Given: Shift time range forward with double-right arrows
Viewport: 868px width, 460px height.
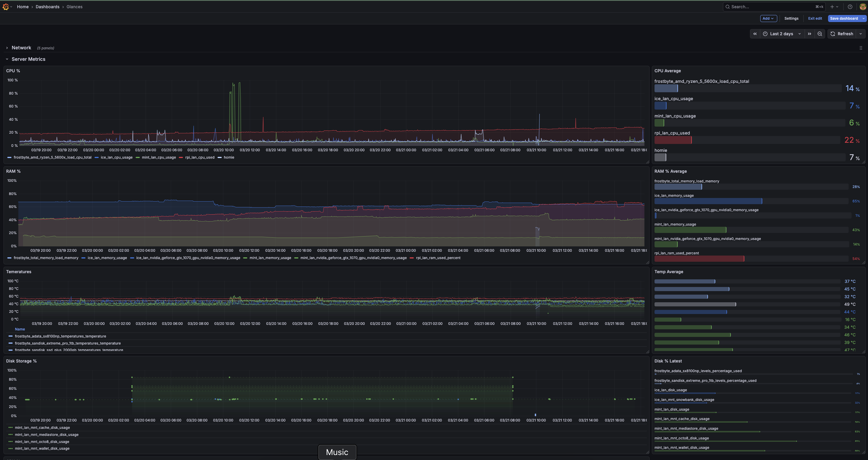Looking at the screenshot, I should pyautogui.click(x=809, y=34).
